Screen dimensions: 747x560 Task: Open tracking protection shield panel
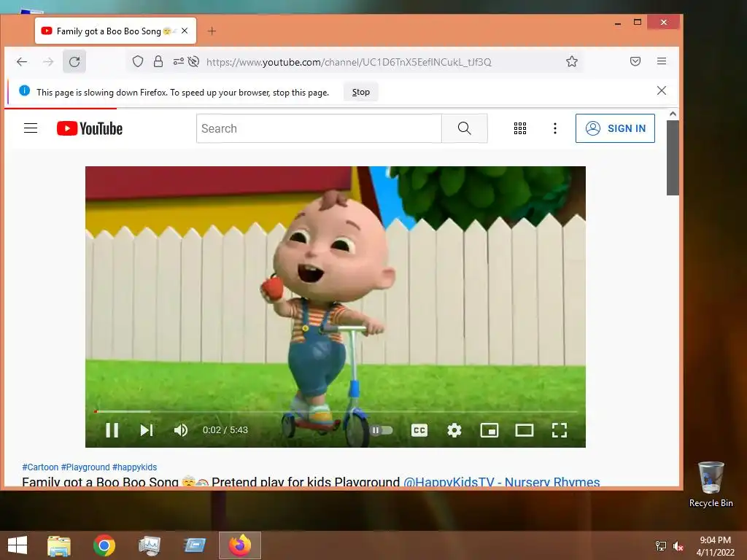pos(138,61)
